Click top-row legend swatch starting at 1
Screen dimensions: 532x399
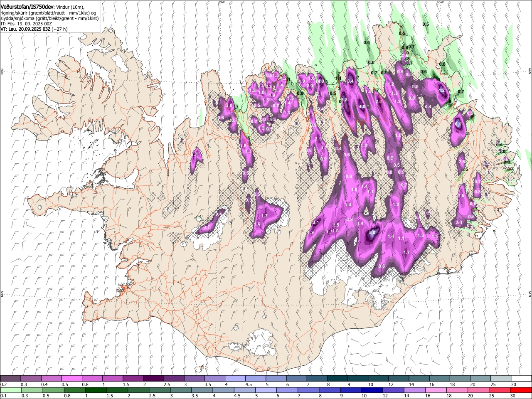tap(112, 378)
